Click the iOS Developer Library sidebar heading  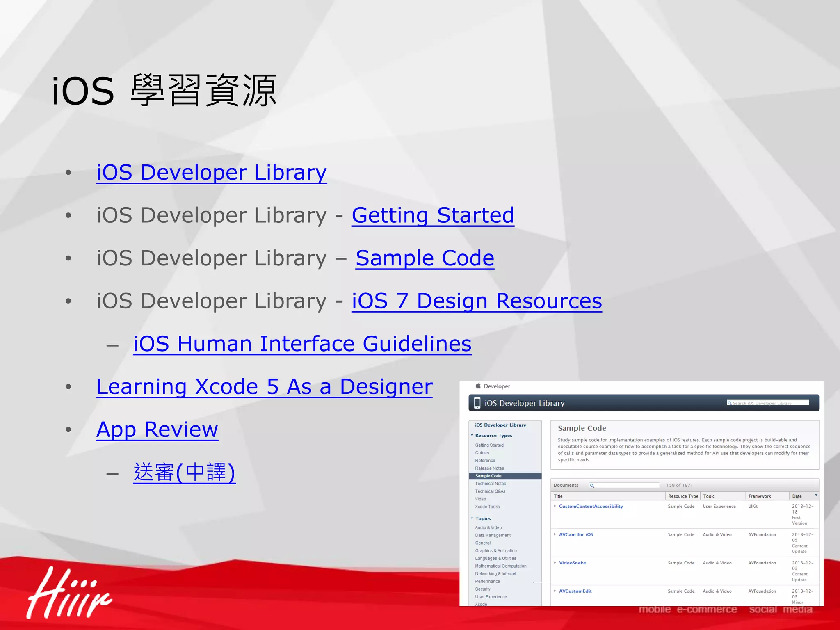(500, 425)
